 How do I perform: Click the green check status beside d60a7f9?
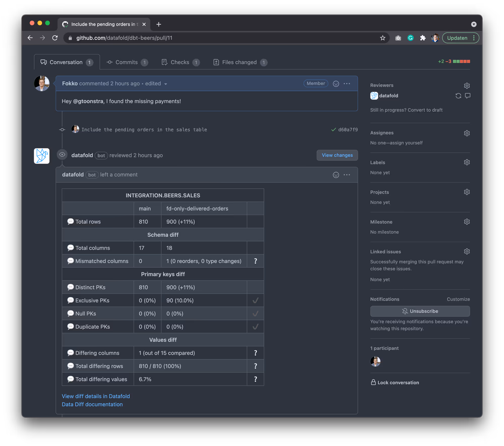[333, 130]
